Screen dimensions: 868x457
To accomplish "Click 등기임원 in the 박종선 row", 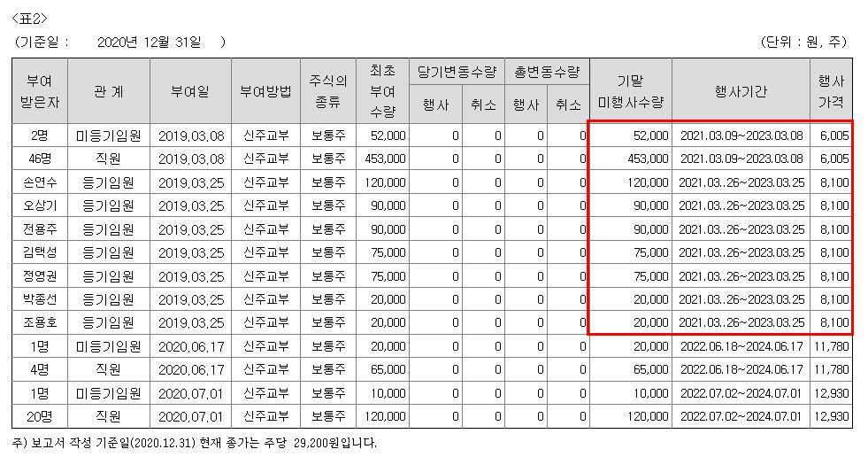I will point(109,299).
